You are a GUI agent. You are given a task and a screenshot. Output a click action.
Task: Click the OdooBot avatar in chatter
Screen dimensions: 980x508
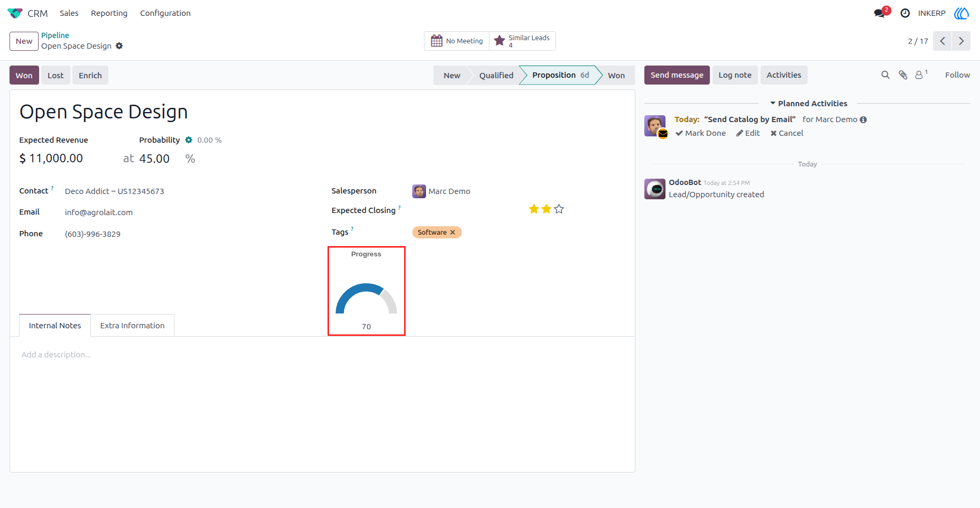point(655,189)
